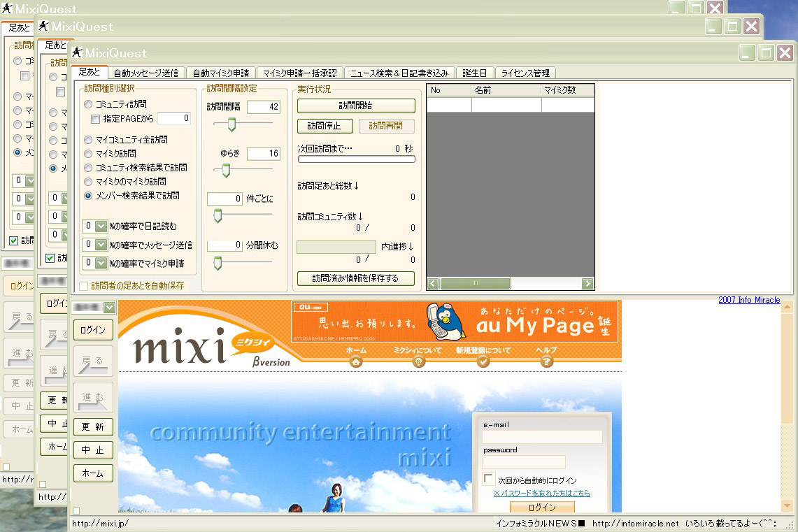Open the マイミク申請一括承認 tab
Image resolution: width=798 pixels, height=532 pixels.
(x=300, y=73)
